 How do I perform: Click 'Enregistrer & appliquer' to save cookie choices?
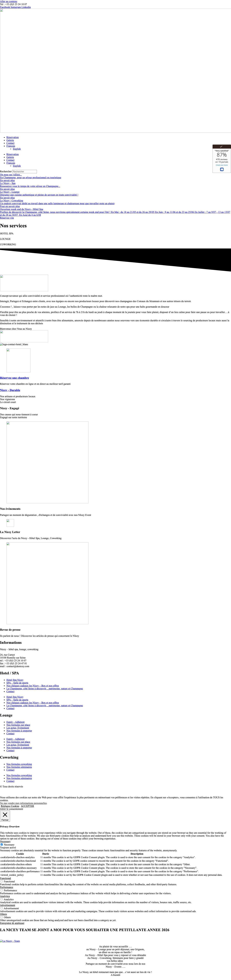point(12,923)
